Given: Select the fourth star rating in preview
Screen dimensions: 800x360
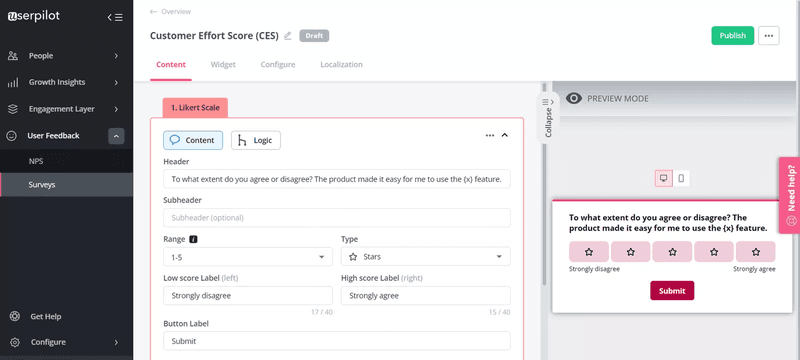Looking at the screenshot, I should coord(714,252).
